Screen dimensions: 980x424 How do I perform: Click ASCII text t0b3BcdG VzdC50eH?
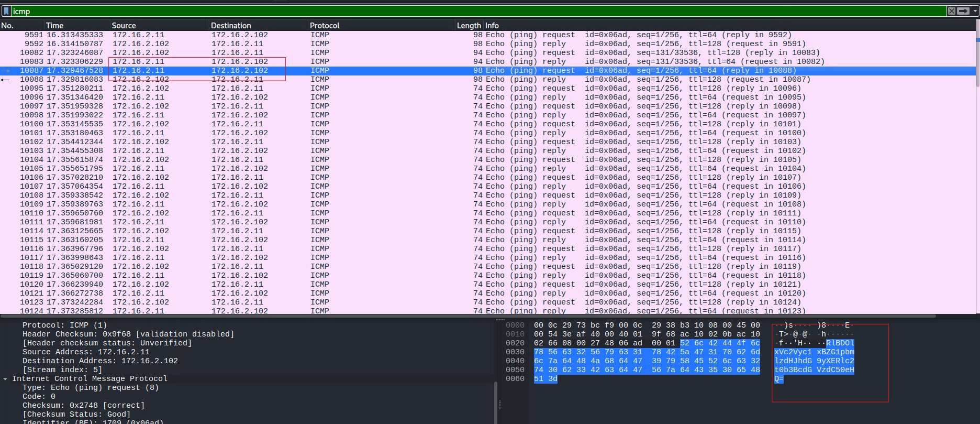click(x=814, y=369)
